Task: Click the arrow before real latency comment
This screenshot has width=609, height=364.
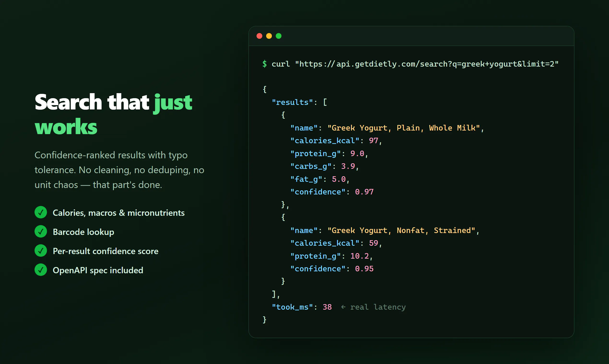Action: coord(343,307)
